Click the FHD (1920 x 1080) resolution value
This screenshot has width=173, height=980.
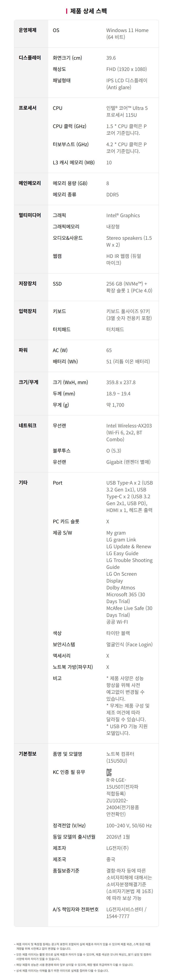[x=126, y=69]
